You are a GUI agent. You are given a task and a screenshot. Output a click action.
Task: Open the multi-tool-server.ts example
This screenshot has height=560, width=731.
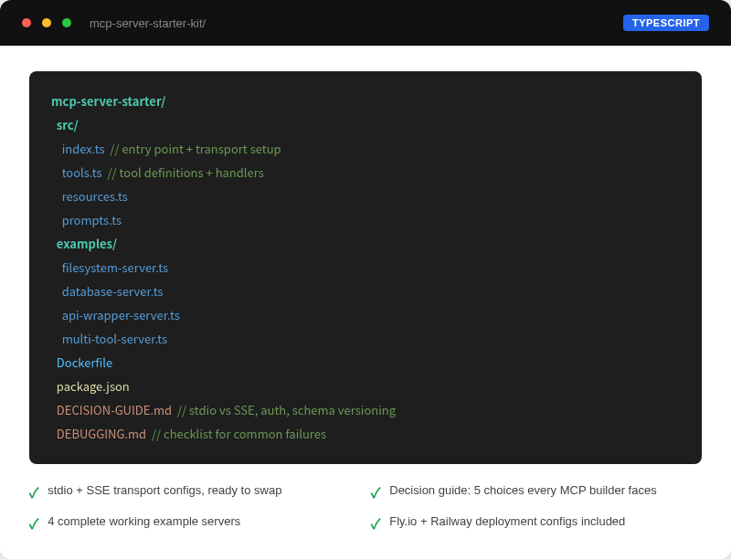point(113,339)
